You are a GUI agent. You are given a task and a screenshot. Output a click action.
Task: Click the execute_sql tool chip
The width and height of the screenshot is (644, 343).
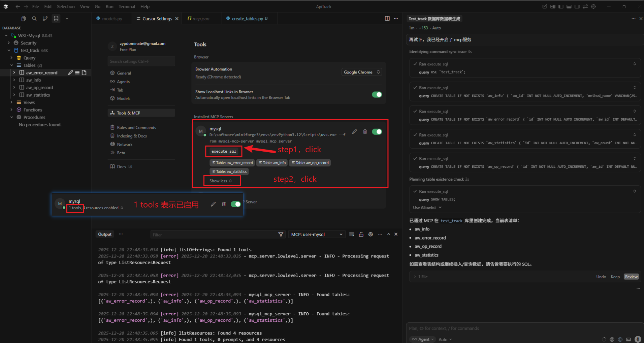pyautogui.click(x=224, y=151)
